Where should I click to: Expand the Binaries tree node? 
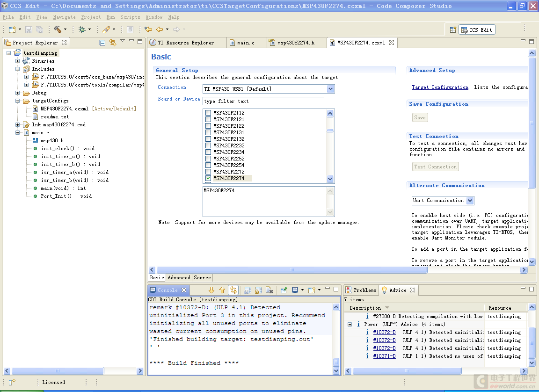tap(17, 61)
